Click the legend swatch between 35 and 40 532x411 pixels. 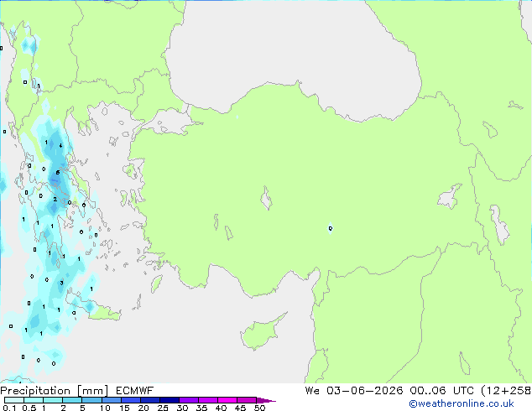pyautogui.click(x=207, y=400)
